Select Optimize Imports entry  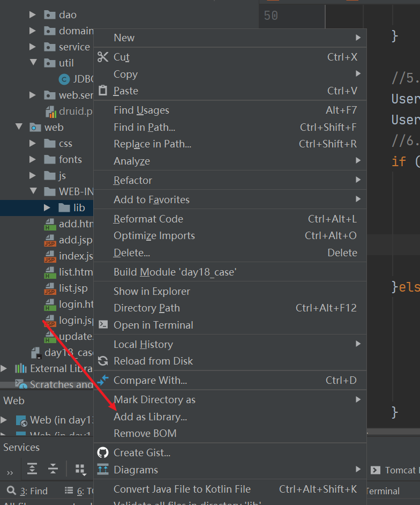(x=230, y=236)
